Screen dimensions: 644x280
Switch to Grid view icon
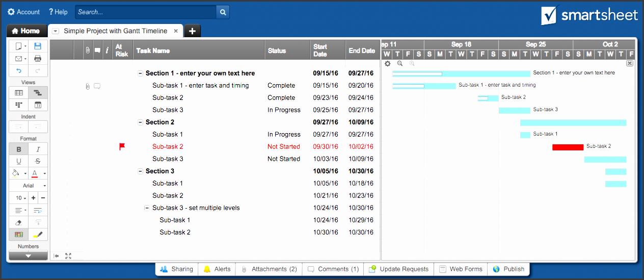(19, 93)
